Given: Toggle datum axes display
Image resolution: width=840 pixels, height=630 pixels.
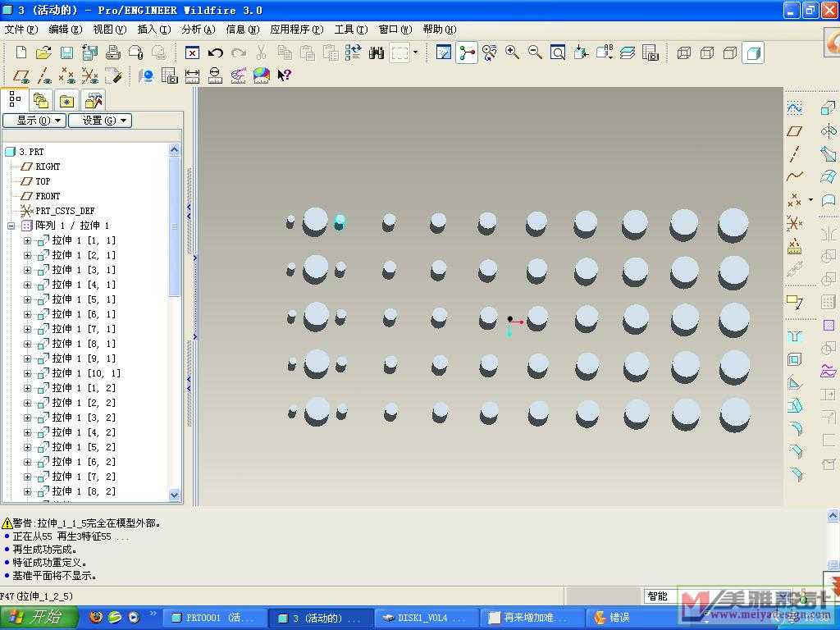Looking at the screenshot, I should (44, 75).
